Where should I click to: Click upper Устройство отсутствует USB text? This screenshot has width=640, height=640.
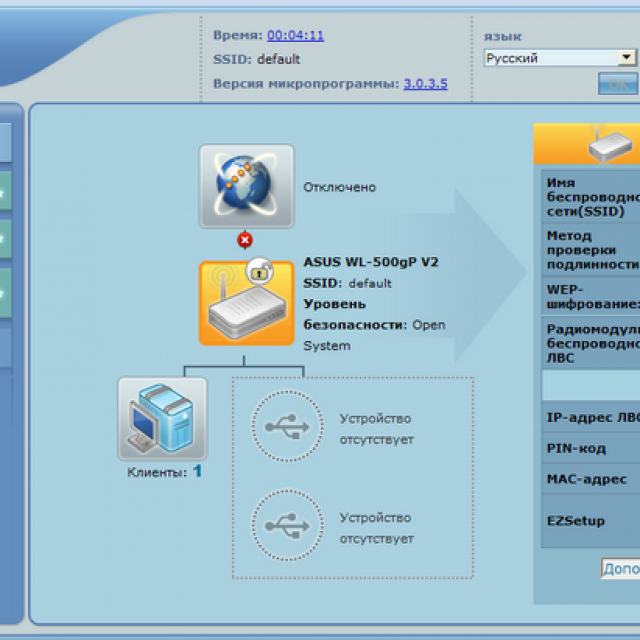tap(376, 429)
